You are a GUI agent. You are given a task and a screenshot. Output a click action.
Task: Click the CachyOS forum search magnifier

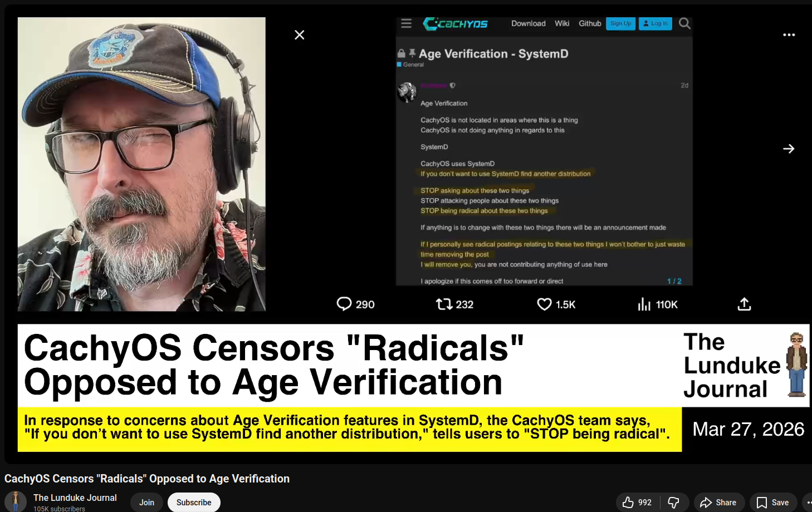click(684, 23)
